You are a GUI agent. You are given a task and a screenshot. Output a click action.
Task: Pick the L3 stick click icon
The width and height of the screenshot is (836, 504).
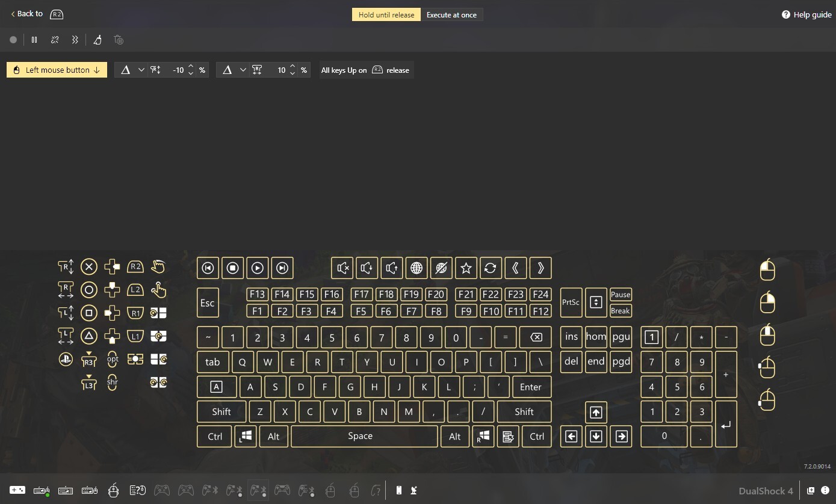point(88,383)
